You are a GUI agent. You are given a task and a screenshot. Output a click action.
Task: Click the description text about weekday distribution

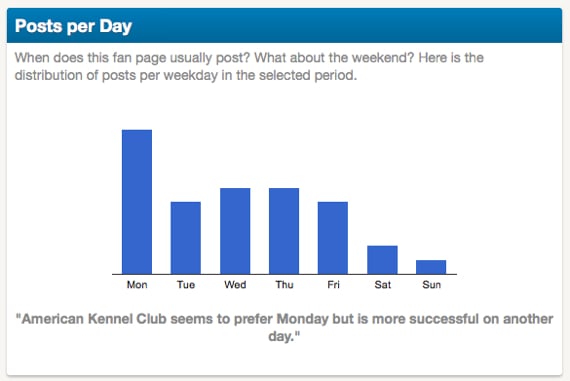tap(249, 67)
